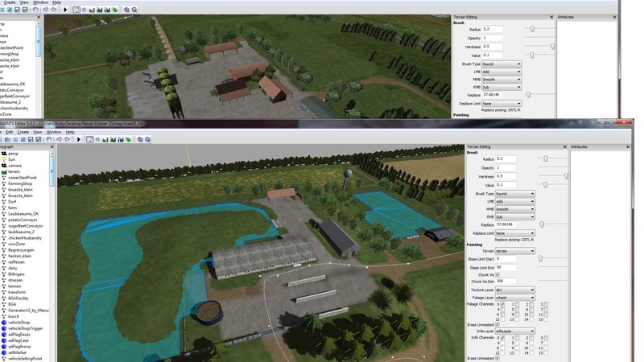Screen dimensions: 644x362
Task: Close front scenegraph panel
Action: (x=52, y=146)
